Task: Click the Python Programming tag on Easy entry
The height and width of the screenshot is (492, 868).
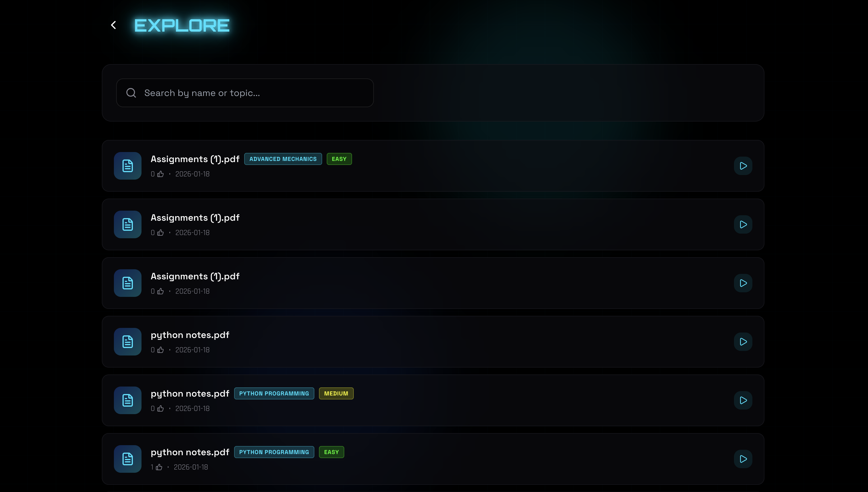Action: pos(274,452)
